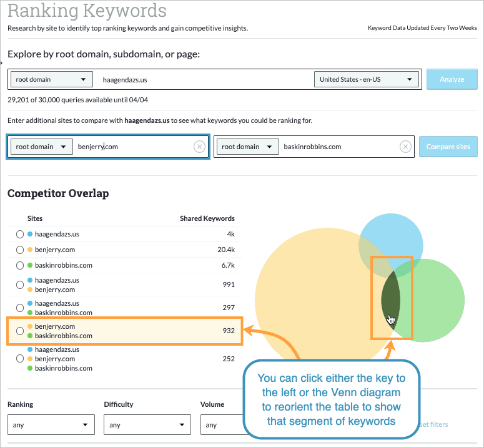Click the haagendazs.us domain input field
This screenshot has height=448, width=484.
[x=200, y=79]
